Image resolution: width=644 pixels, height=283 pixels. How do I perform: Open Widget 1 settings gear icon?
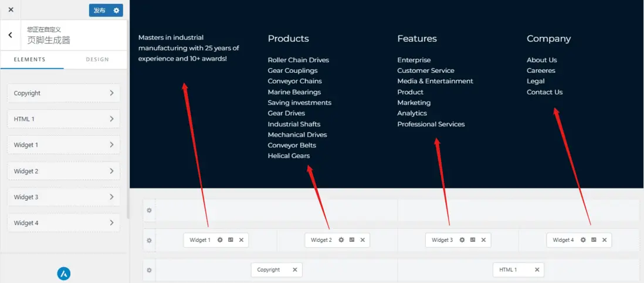(x=220, y=240)
